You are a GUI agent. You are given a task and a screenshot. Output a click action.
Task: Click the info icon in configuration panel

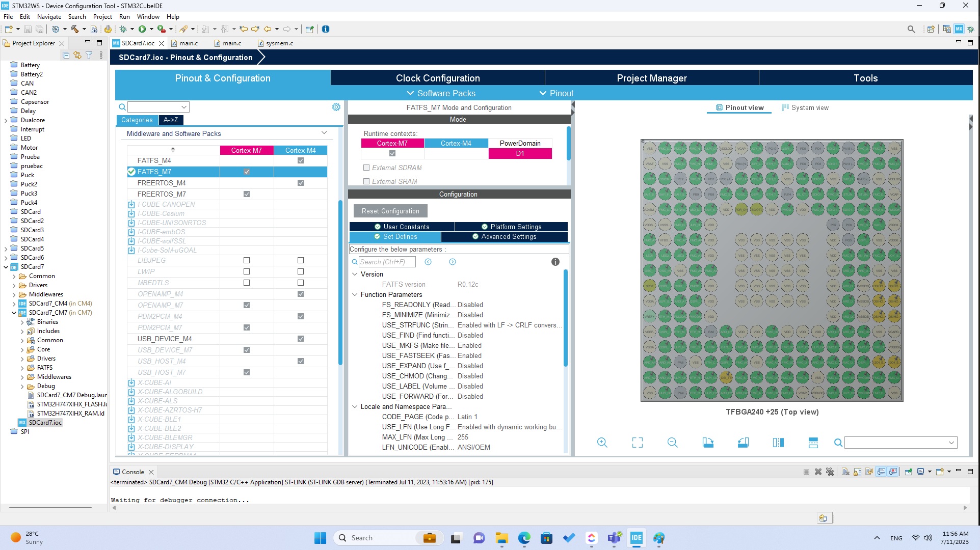pos(555,262)
